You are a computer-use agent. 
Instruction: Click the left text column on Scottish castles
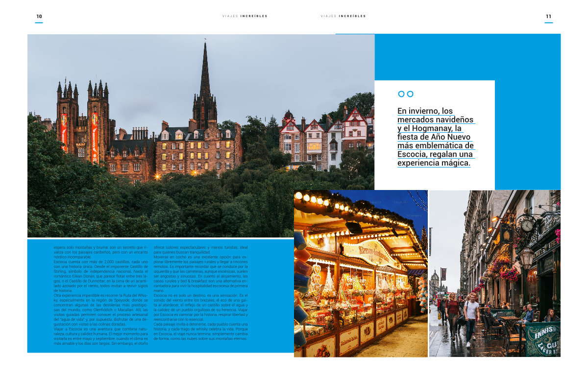[x=100, y=293]
